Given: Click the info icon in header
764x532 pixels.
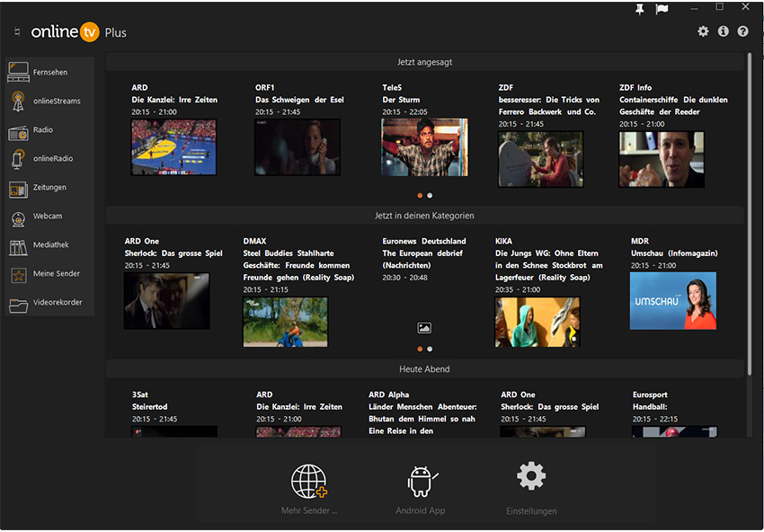Looking at the screenshot, I should [723, 31].
